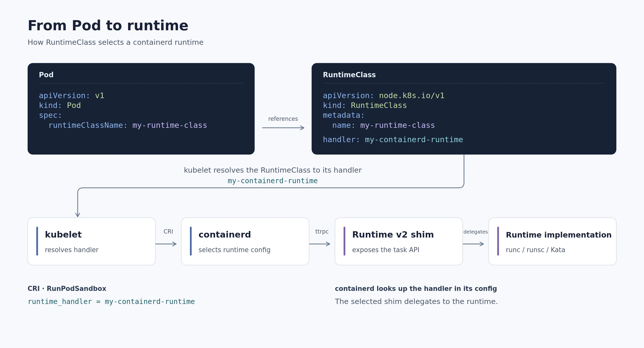644x348 pixels.
Task: Click the 'containerd' box title
Action: point(225,235)
